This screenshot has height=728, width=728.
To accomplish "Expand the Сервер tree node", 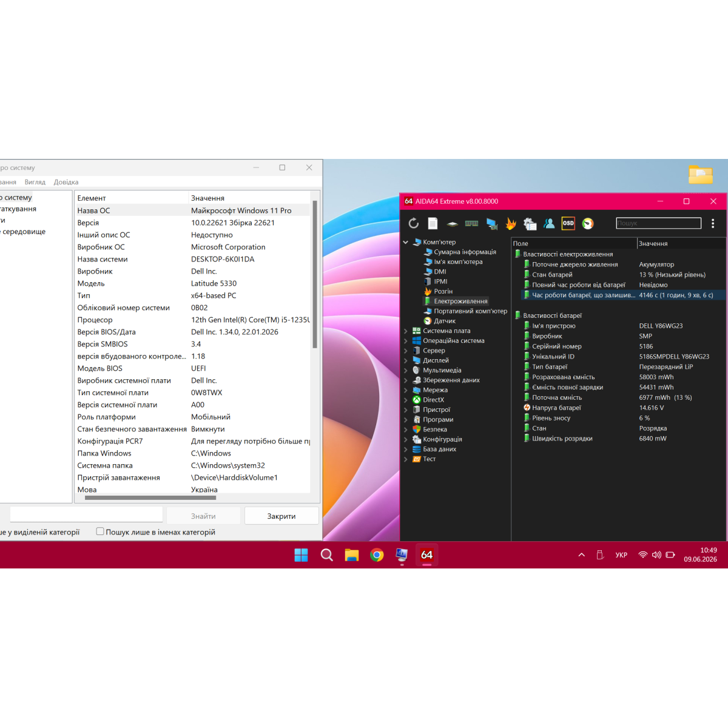I will click(405, 351).
